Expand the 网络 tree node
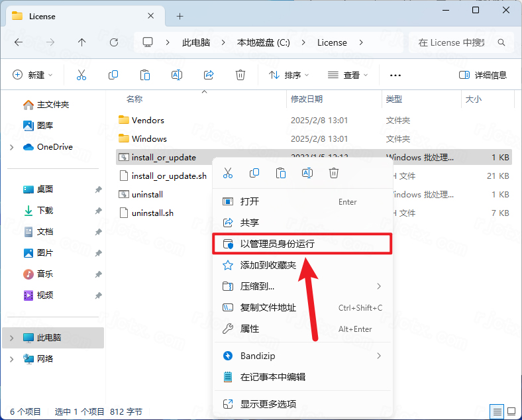 (12, 359)
